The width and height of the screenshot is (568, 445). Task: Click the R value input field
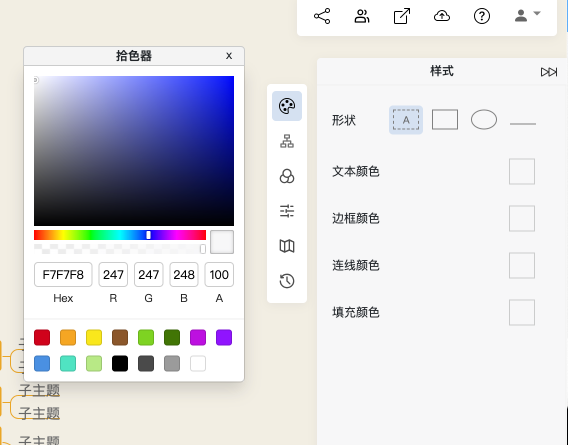click(113, 275)
